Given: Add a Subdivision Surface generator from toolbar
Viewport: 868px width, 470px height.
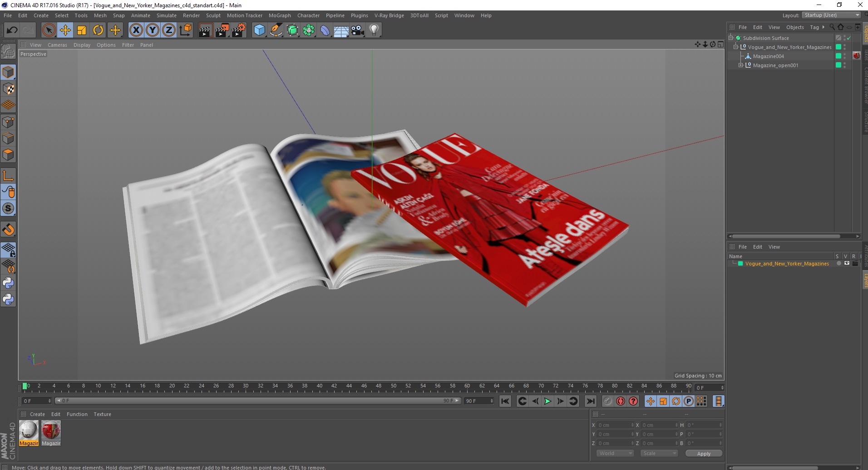Looking at the screenshot, I should click(x=292, y=30).
